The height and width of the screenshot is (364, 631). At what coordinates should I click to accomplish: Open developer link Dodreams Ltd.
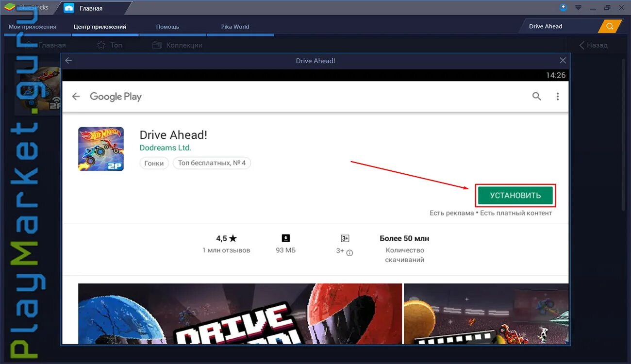[166, 148]
